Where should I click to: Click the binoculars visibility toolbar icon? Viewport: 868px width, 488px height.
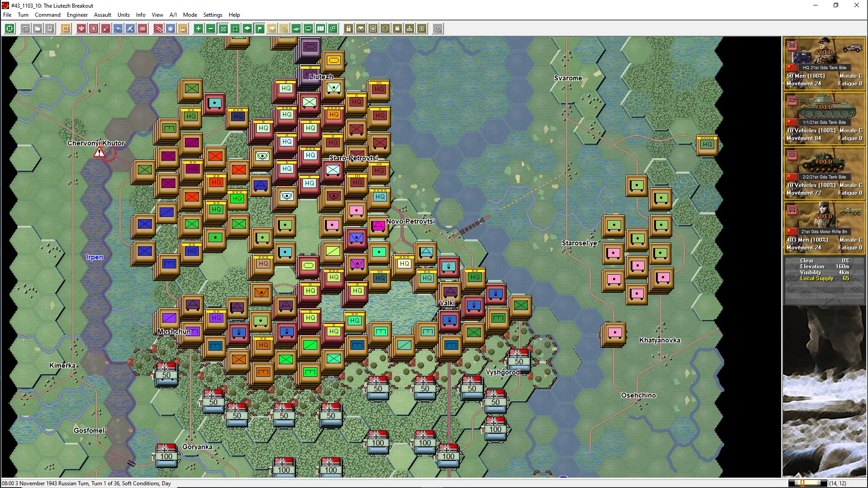click(x=361, y=29)
